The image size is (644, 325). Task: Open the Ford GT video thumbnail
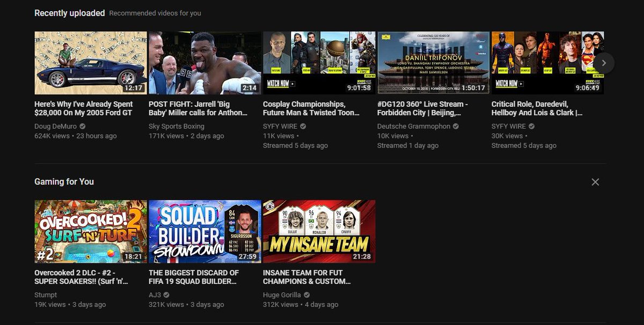coord(91,63)
